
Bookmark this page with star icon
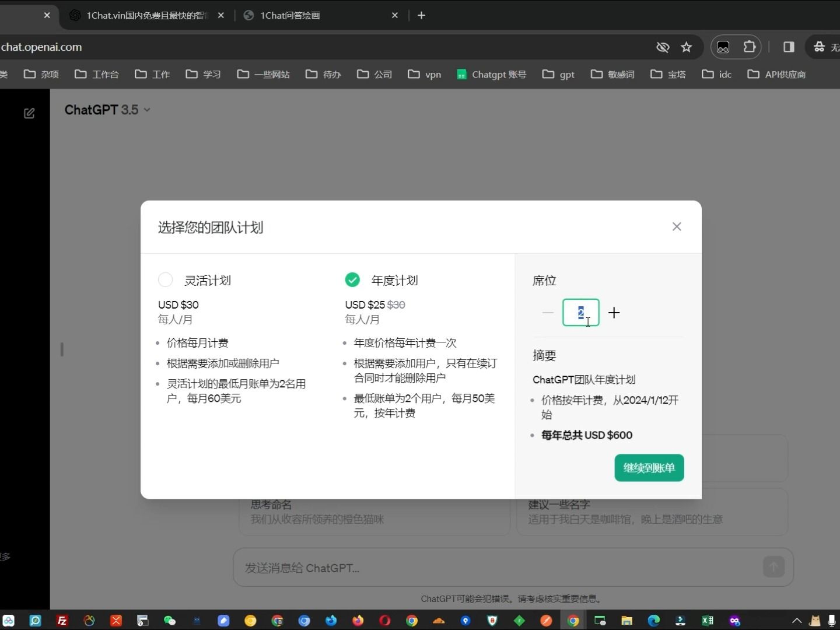[687, 47]
